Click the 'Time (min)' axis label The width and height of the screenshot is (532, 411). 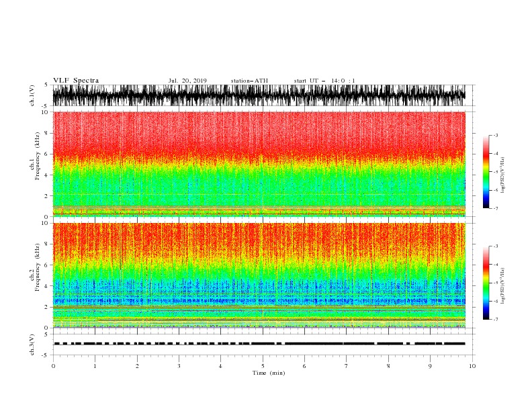[x=269, y=373]
